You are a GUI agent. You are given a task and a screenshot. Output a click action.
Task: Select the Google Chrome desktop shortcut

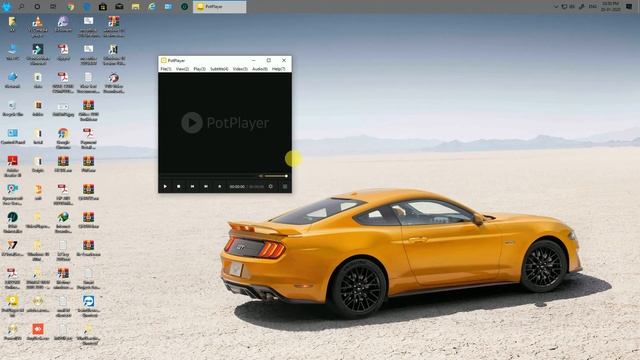63,139
